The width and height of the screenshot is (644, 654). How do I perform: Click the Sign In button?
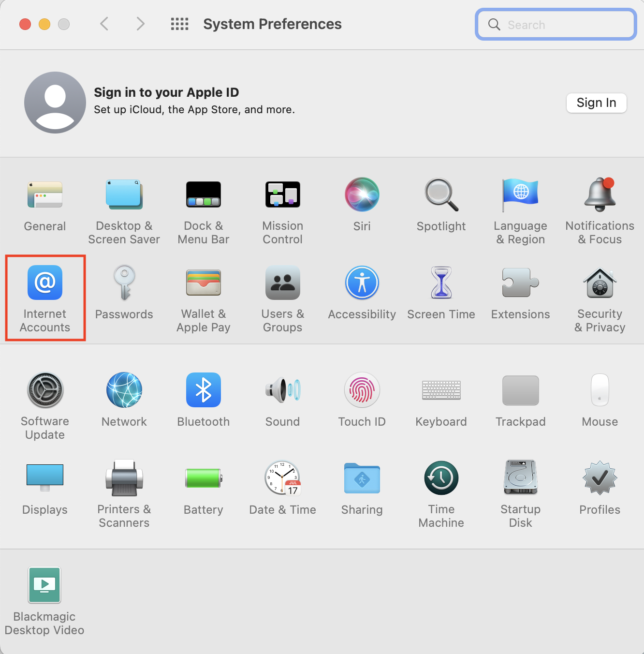pos(596,103)
